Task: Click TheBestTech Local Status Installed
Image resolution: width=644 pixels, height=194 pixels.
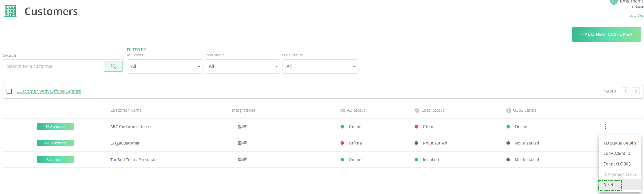Action: point(430,159)
